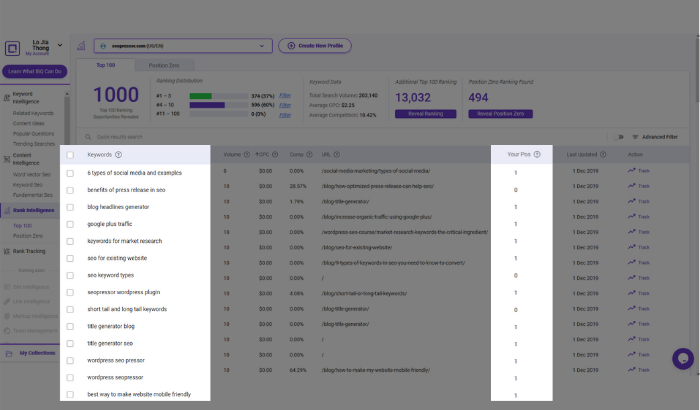The image size is (700, 410).
Task: Select Trending Searches in sidebar
Action: (34, 144)
